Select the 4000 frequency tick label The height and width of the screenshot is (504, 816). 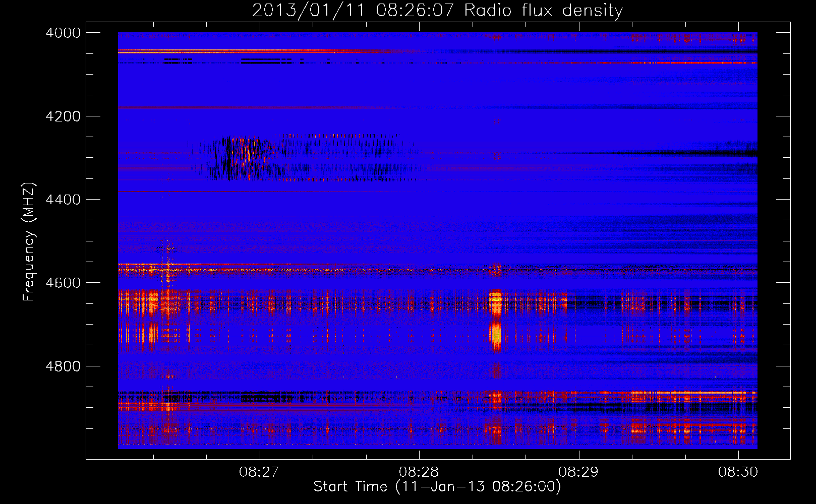click(x=63, y=33)
